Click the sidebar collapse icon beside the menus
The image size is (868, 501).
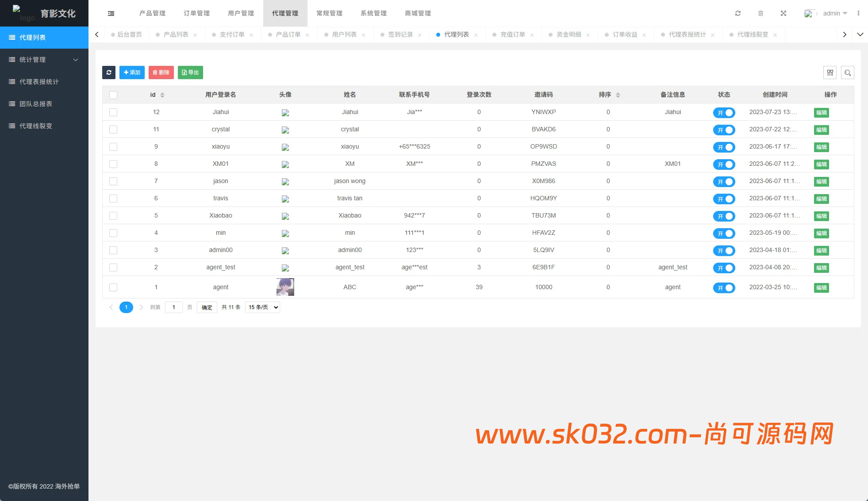(111, 13)
